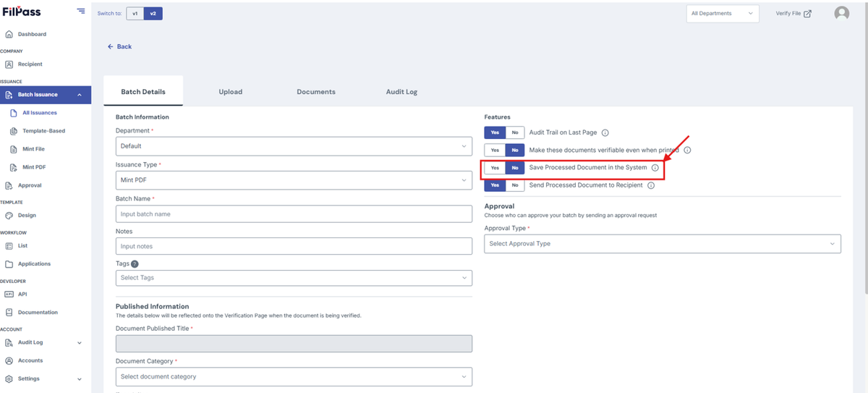Open the Select document category dropdown
Screen dimensions: 868x393
(294, 376)
